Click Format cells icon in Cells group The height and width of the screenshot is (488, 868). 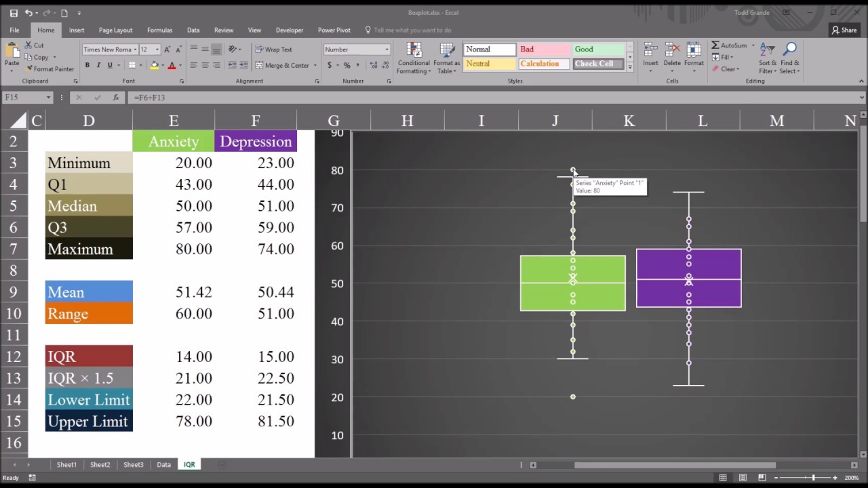pos(694,50)
